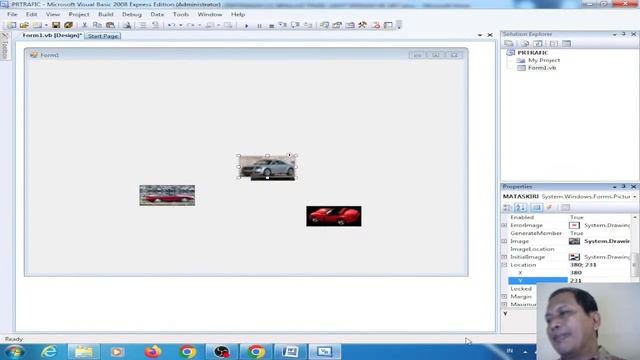Viewport: 640px width, 360px height.
Task: Open the Build menu
Action: (106, 14)
